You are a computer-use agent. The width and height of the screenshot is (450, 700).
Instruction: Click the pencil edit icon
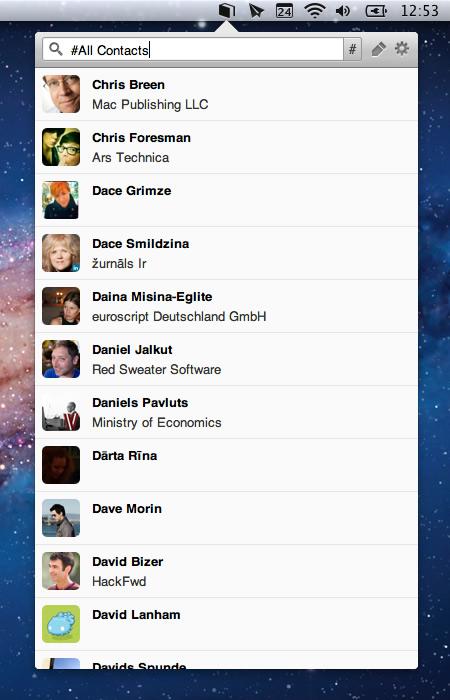379,49
